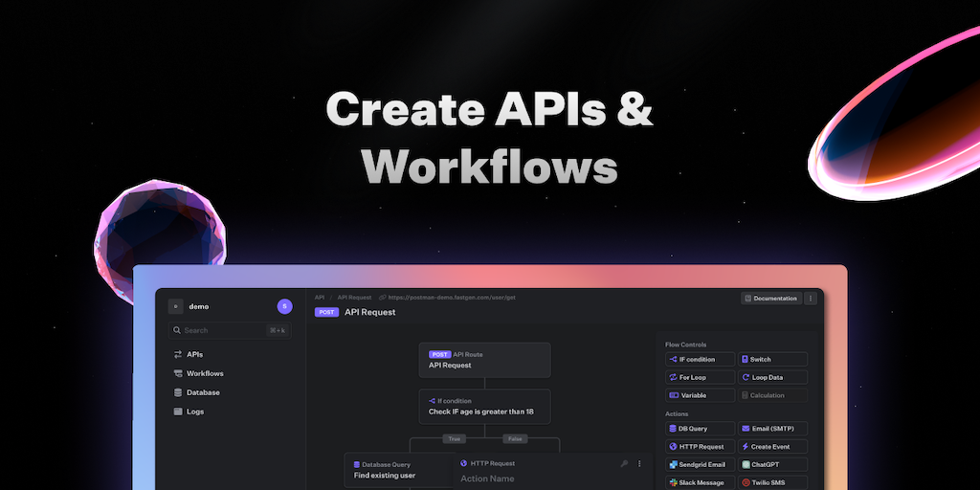Select the Database Query Find existing user node
980x490 pixels.
click(400, 470)
